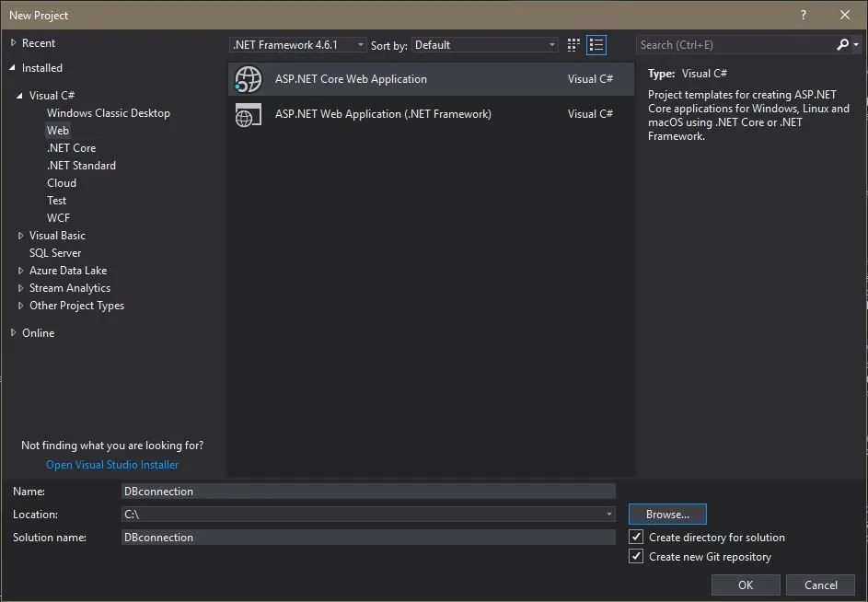Switch templates to medium icons view
The width and height of the screenshot is (868, 602).
[x=573, y=44]
